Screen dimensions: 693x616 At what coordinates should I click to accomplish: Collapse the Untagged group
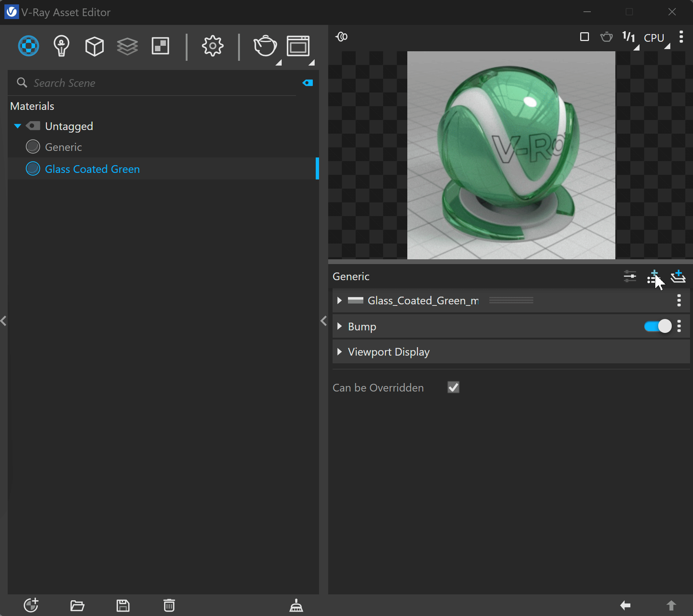[x=17, y=126]
